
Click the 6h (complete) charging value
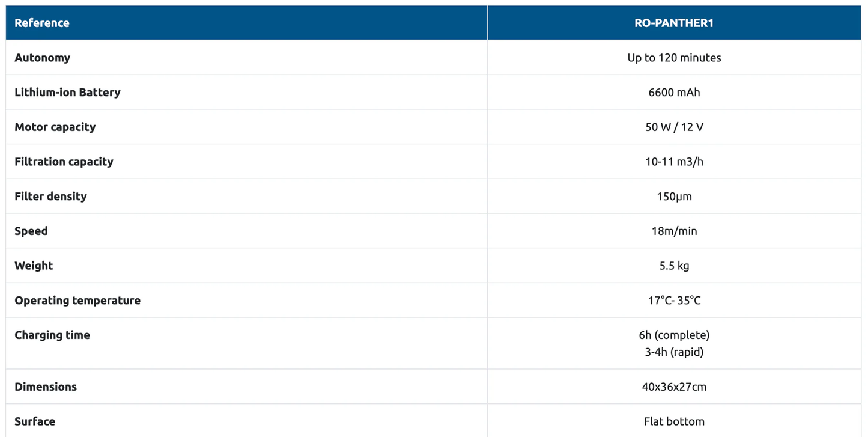(x=674, y=335)
